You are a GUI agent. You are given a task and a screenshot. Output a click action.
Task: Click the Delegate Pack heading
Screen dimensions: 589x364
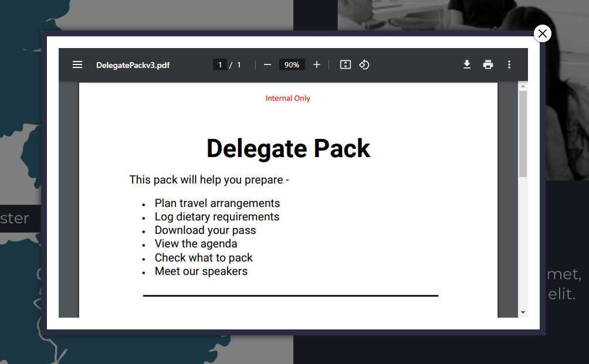[x=288, y=148]
